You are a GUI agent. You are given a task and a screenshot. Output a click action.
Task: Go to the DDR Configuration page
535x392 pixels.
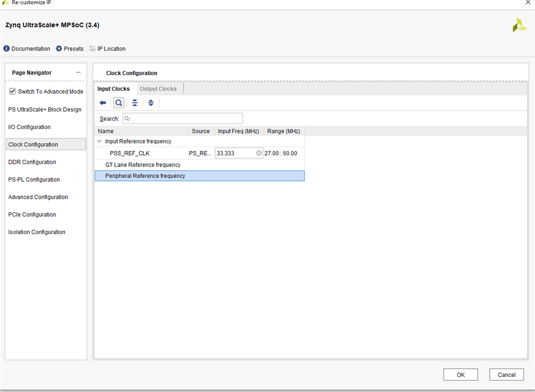pos(32,162)
